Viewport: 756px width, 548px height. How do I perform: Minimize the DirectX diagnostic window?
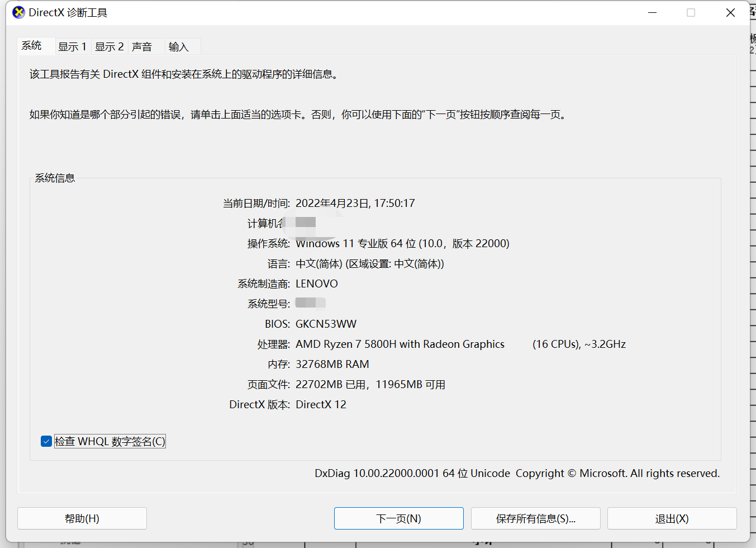[x=652, y=12]
